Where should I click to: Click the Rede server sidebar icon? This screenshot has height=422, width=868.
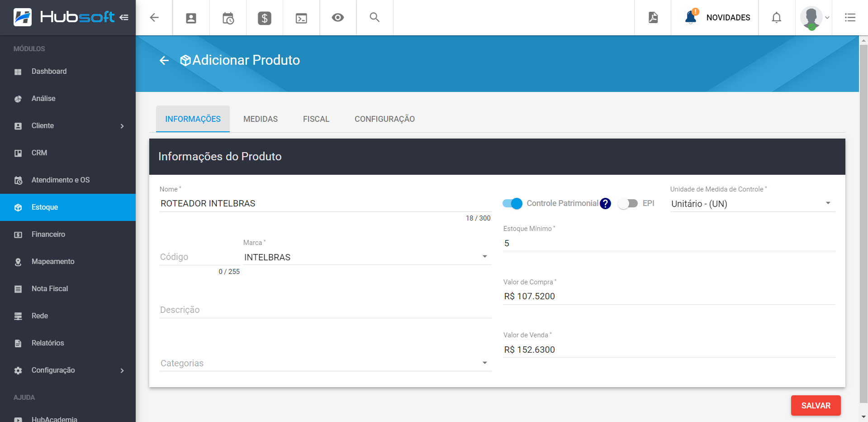pyautogui.click(x=18, y=316)
